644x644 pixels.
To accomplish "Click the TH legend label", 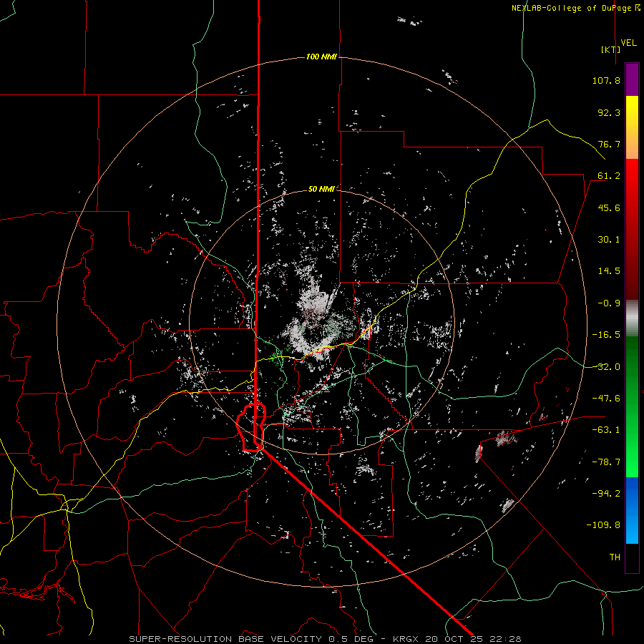I will [615, 557].
